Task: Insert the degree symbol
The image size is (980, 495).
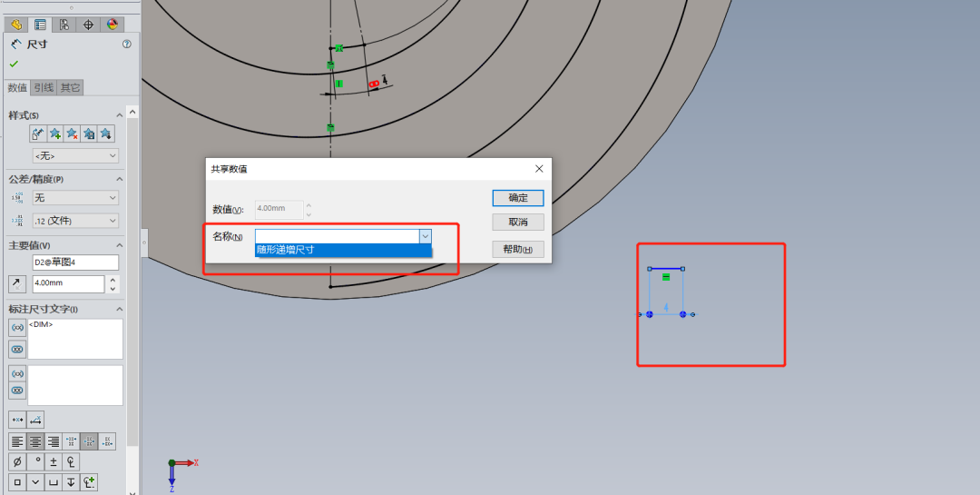Action: [x=35, y=461]
